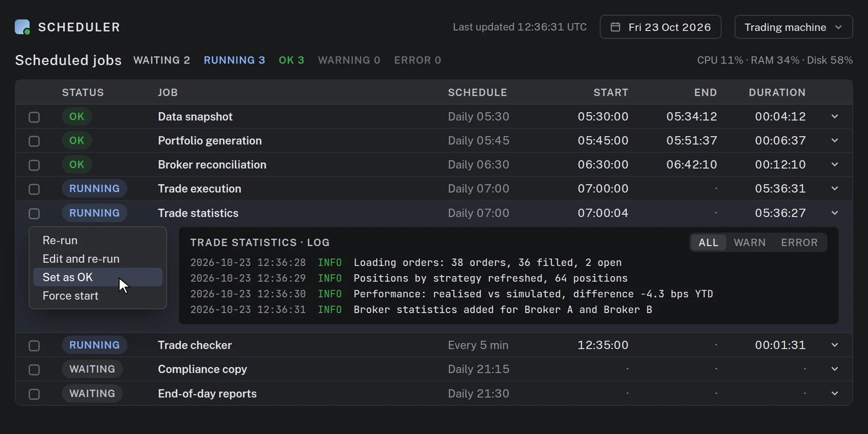Open the Fri 23 Oct 2026 date picker
The height and width of the screenshot is (434, 868).
tap(660, 27)
